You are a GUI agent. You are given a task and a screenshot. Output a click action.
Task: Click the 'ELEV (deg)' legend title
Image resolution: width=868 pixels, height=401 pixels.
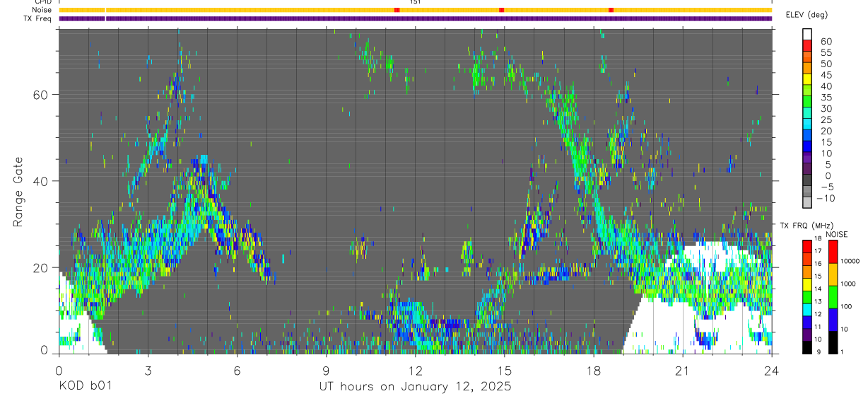[x=807, y=15]
